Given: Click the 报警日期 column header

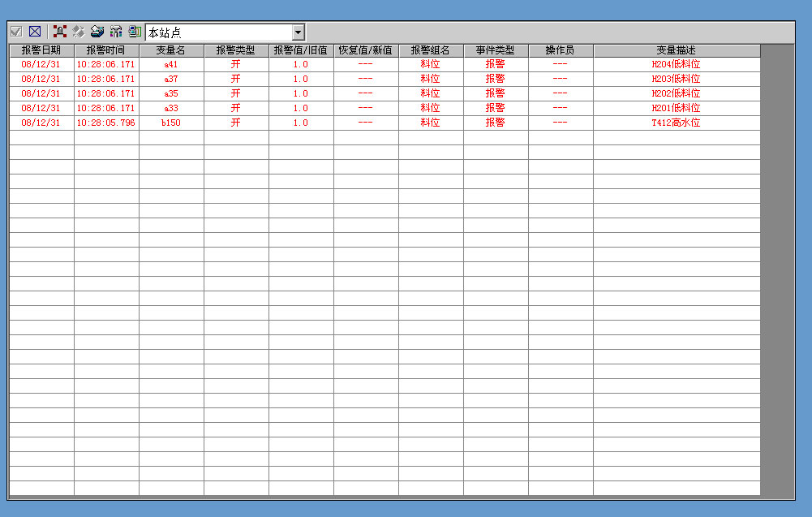Looking at the screenshot, I should (x=41, y=50).
